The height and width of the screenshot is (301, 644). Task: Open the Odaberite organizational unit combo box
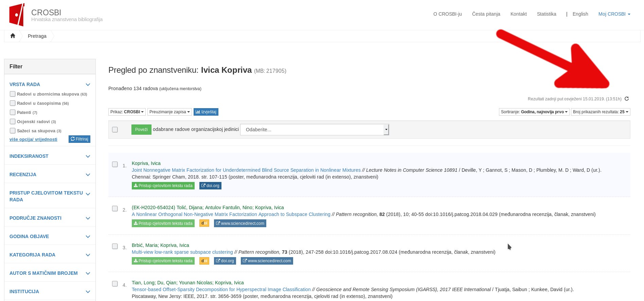pyautogui.click(x=315, y=130)
